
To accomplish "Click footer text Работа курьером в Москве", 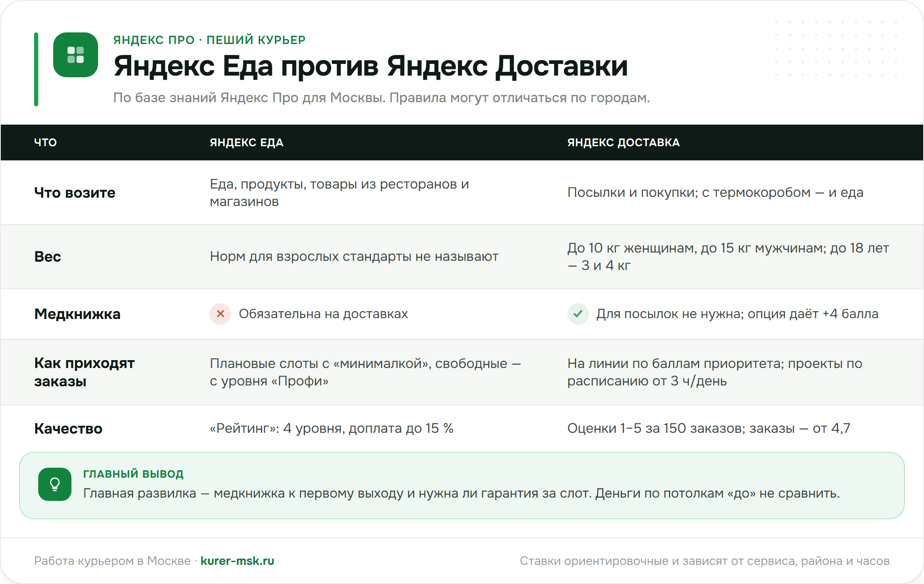I will point(112,561).
